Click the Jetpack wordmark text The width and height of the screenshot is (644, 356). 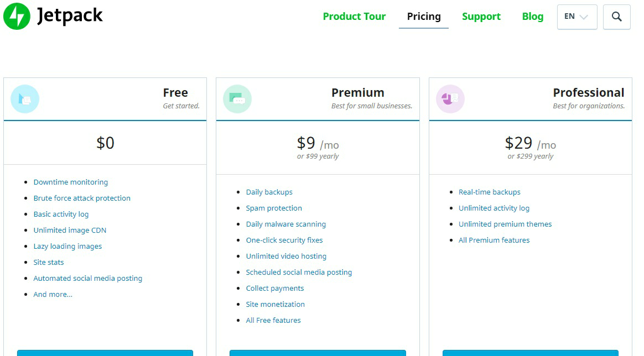[70, 16]
